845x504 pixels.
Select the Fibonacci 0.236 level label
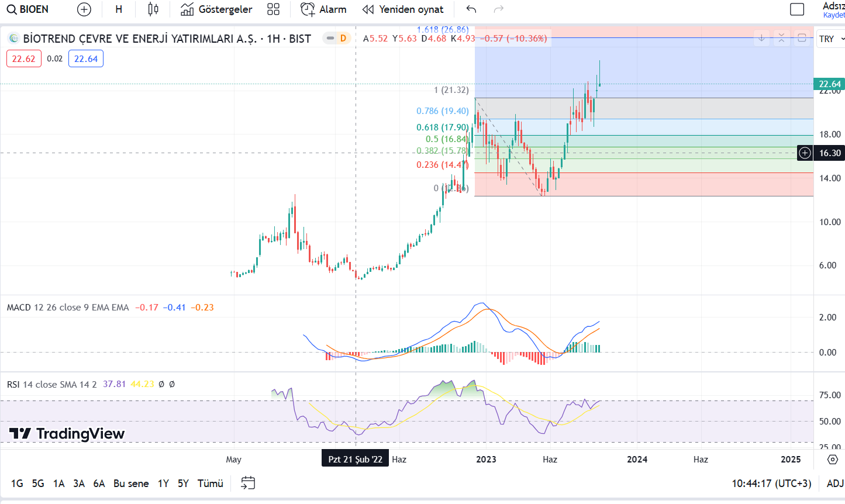[443, 165]
